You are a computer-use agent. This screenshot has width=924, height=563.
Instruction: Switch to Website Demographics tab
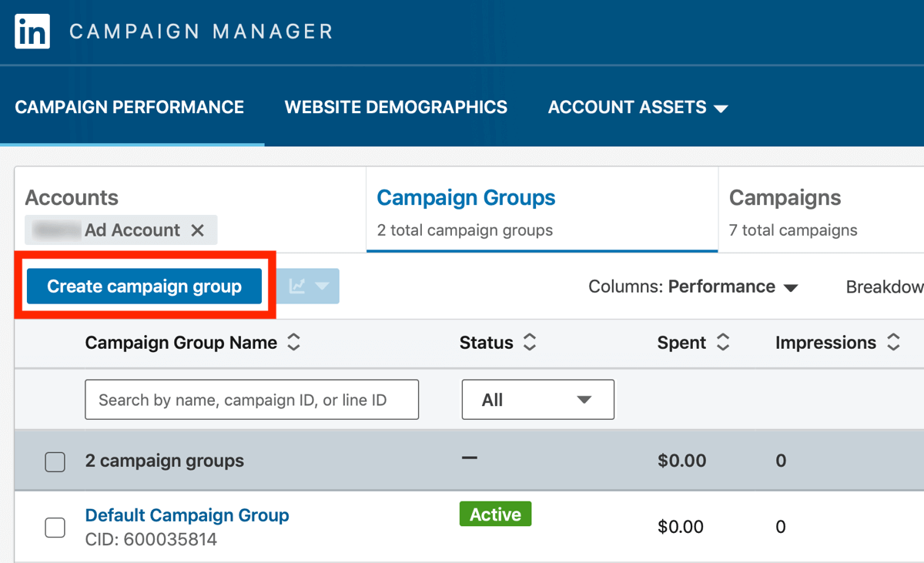click(396, 107)
